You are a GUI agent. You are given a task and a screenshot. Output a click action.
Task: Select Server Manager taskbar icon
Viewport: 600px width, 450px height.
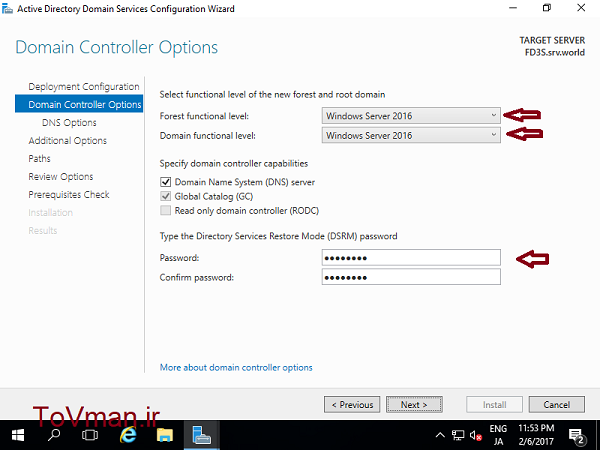coord(202,435)
